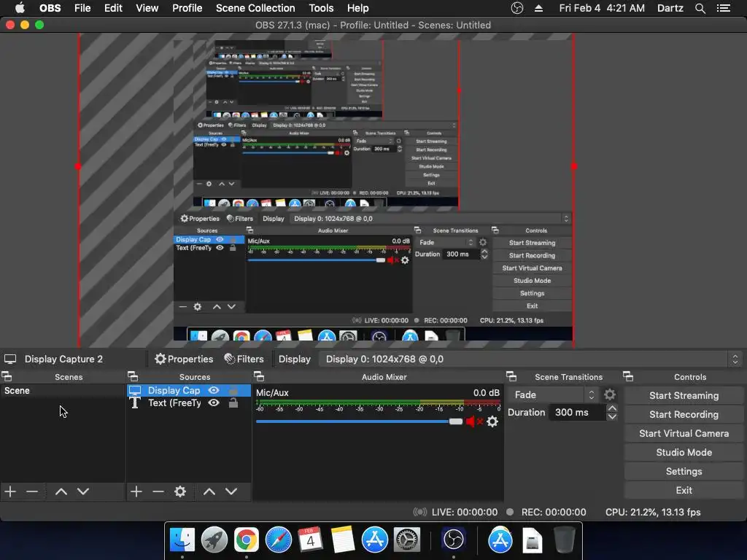Select the Scene item in Scenes list
The height and width of the screenshot is (560, 747).
point(63,391)
